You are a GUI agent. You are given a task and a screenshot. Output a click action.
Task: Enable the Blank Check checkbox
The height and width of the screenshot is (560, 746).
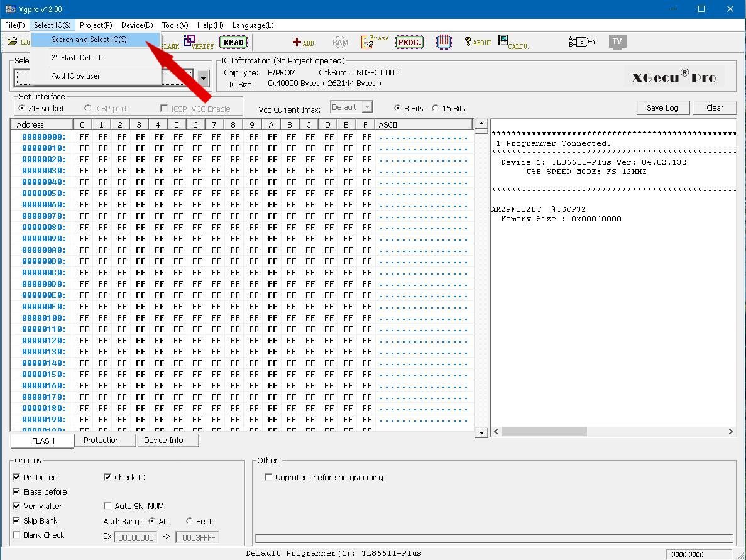pos(16,535)
